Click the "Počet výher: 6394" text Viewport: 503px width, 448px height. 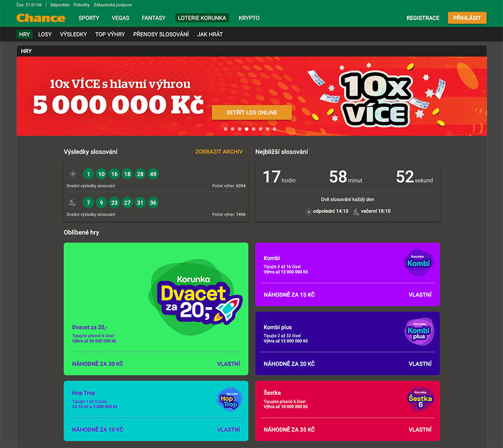(x=229, y=186)
